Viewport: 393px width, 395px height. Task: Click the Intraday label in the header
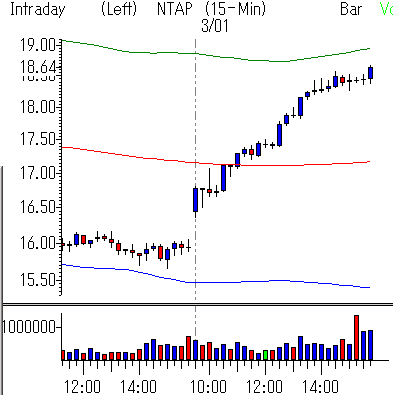pos(38,9)
